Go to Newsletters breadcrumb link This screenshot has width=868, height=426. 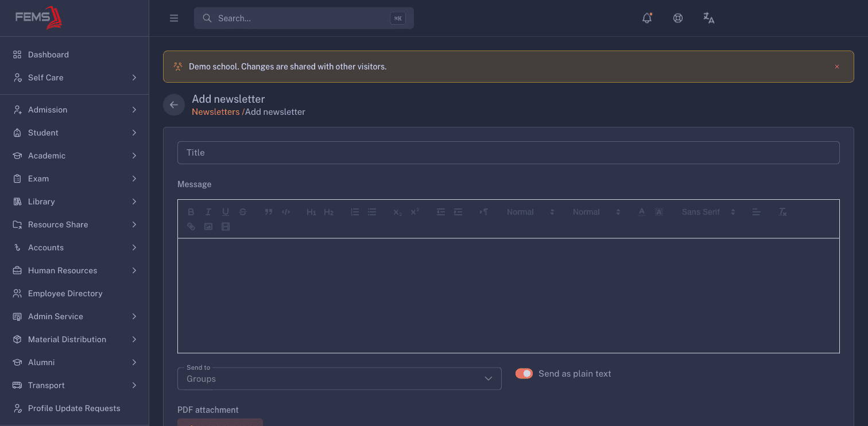215,112
